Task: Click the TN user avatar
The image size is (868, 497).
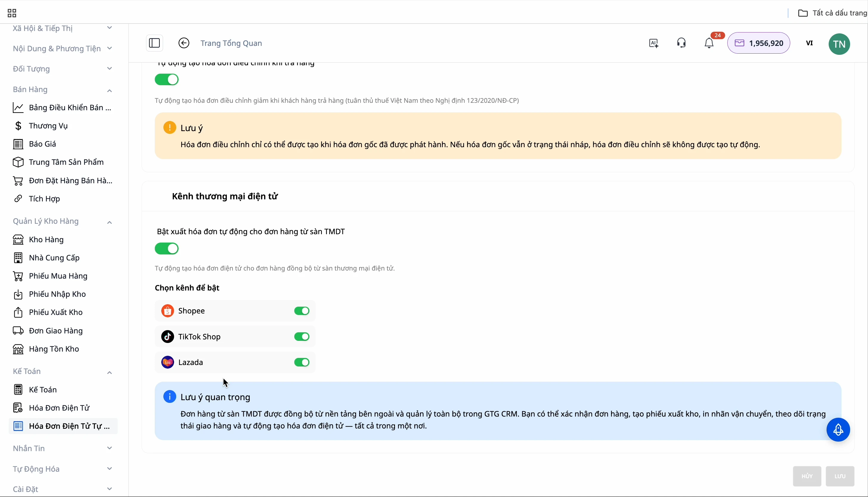Action: coord(839,44)
